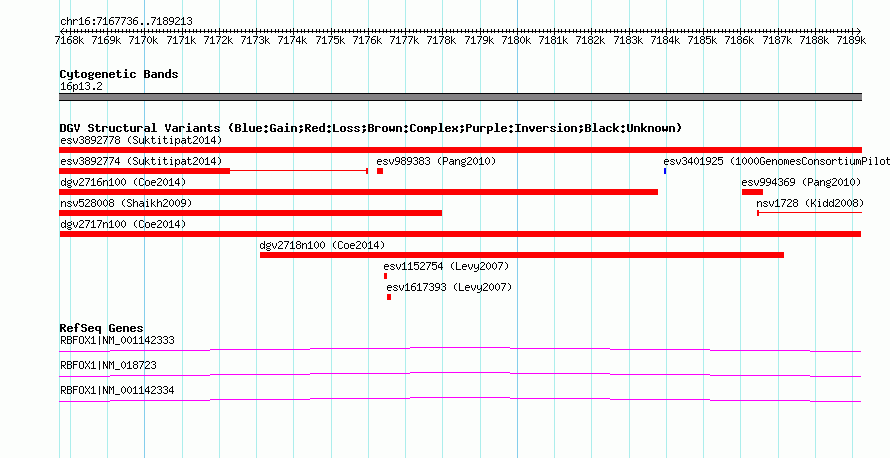Click the blue esv3401925 gain marker
The width and height of the screenshot is (890, 458).
(665, 171)
